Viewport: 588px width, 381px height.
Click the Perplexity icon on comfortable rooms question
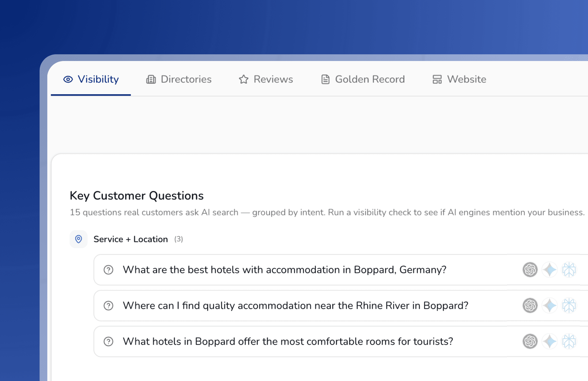click(569, 341)
